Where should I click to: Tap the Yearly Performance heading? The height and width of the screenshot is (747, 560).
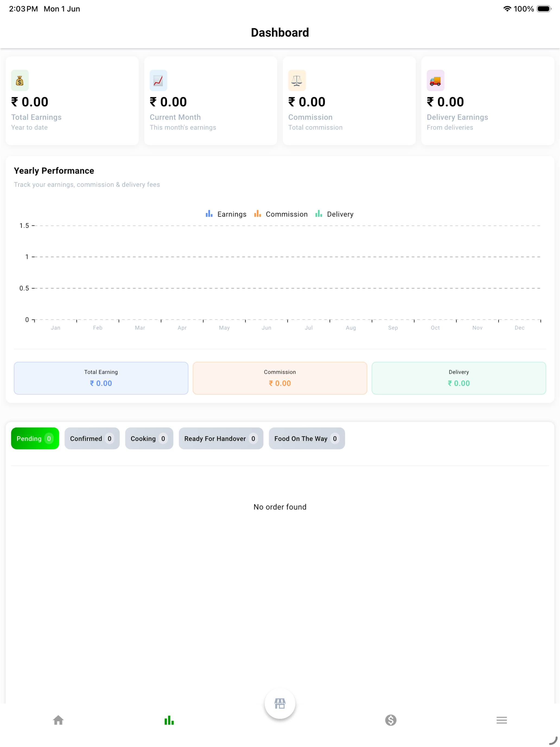coord(54,171)
